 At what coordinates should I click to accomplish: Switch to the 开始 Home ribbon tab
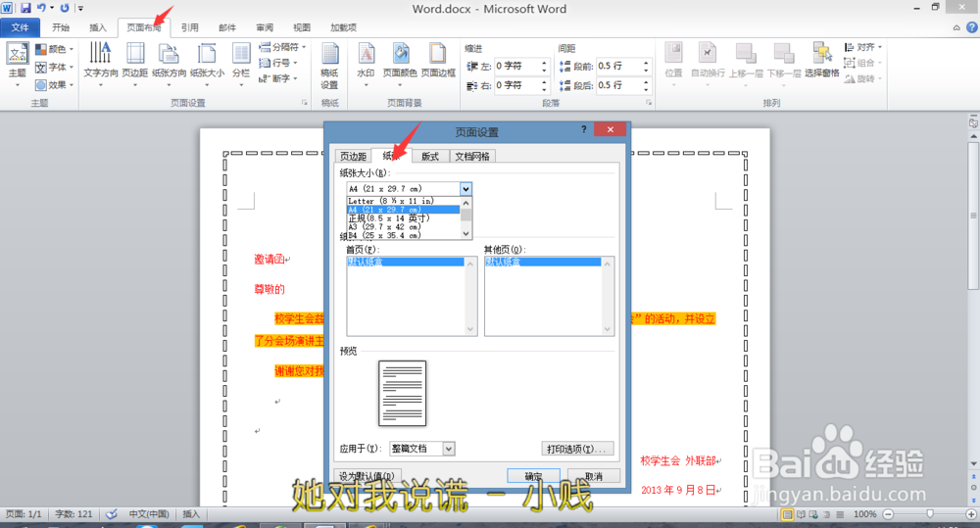click(61, 27)
